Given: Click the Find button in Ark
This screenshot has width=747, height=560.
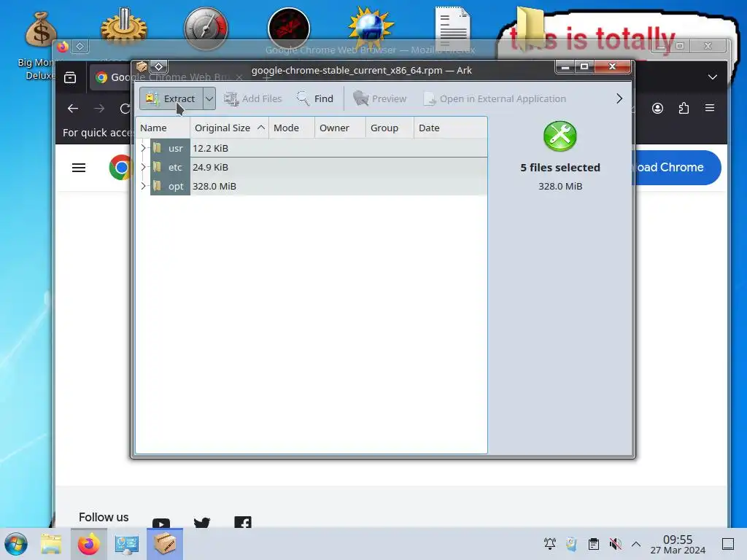Looking at the screenshot, I should point(315,98).
